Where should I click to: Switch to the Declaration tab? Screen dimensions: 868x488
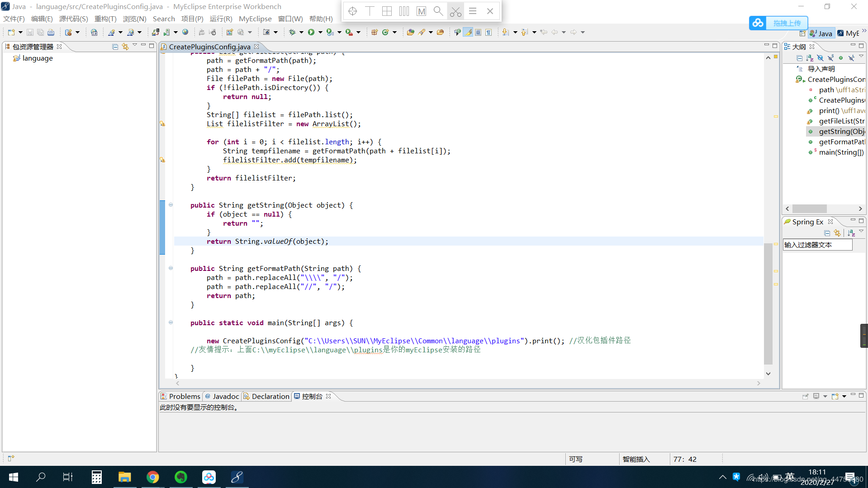click(x=266, y=396)
